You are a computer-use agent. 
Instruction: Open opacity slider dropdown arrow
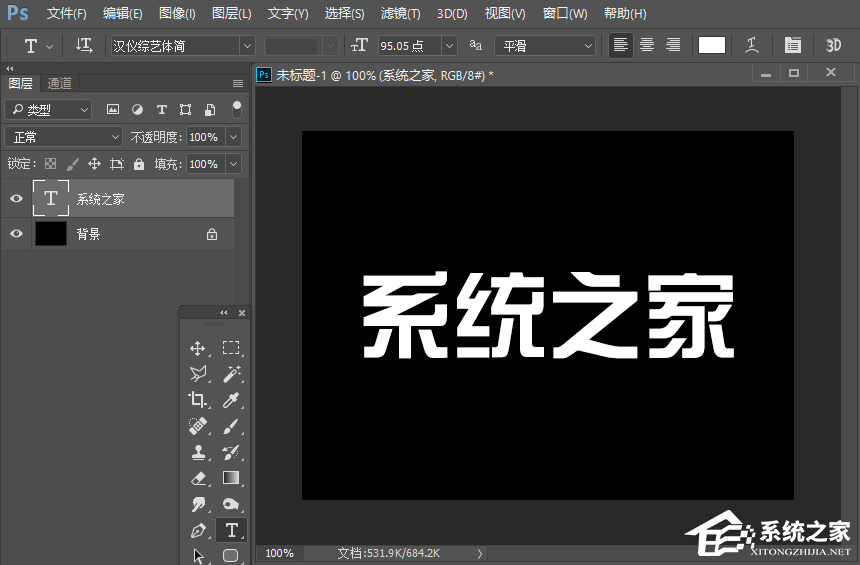tap(234, 137)
